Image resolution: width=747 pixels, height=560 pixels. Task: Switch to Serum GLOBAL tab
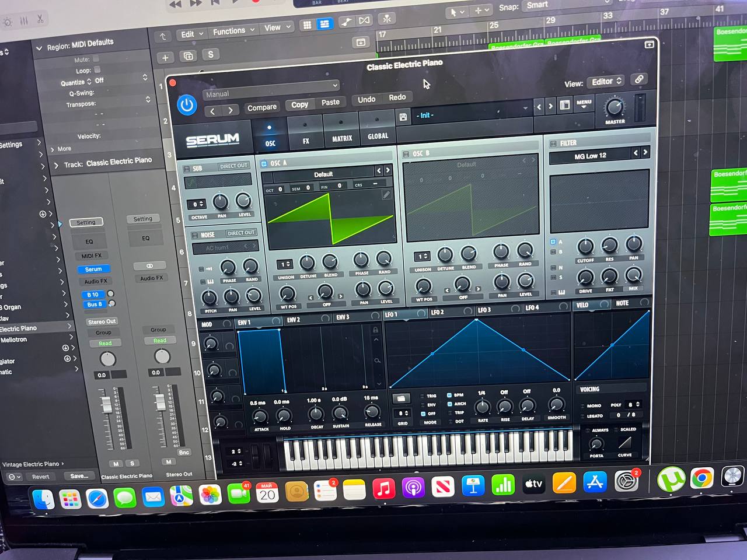378,128
